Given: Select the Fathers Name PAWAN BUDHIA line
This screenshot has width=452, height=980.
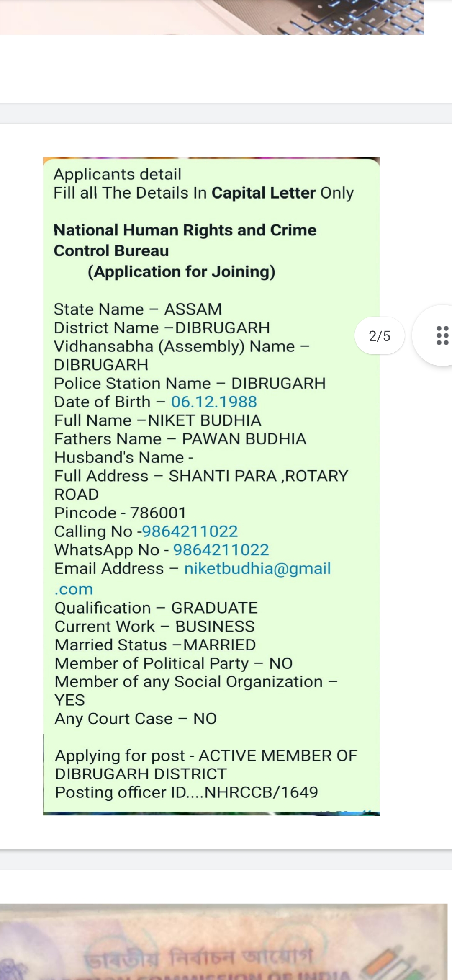Looking at the screenshot, I should point(180,439).
